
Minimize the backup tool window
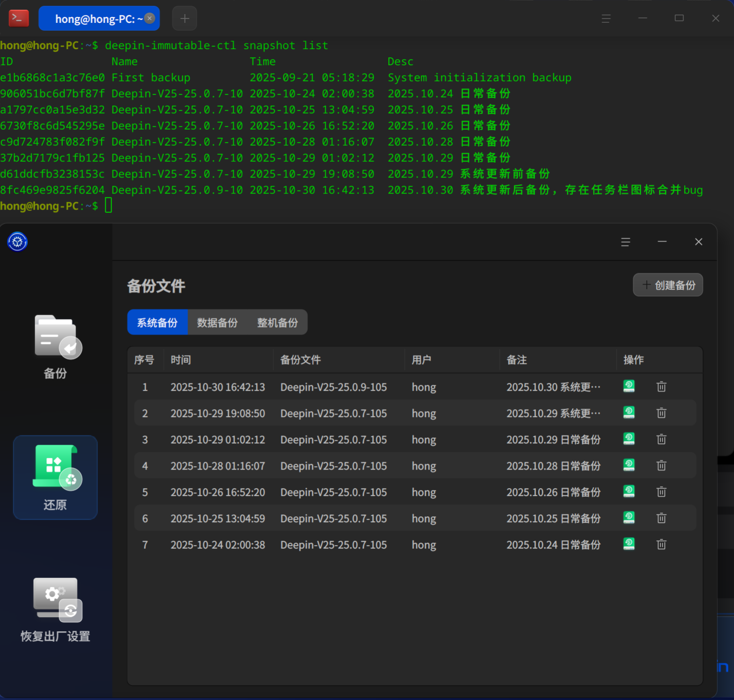click(x=662, y=242)
